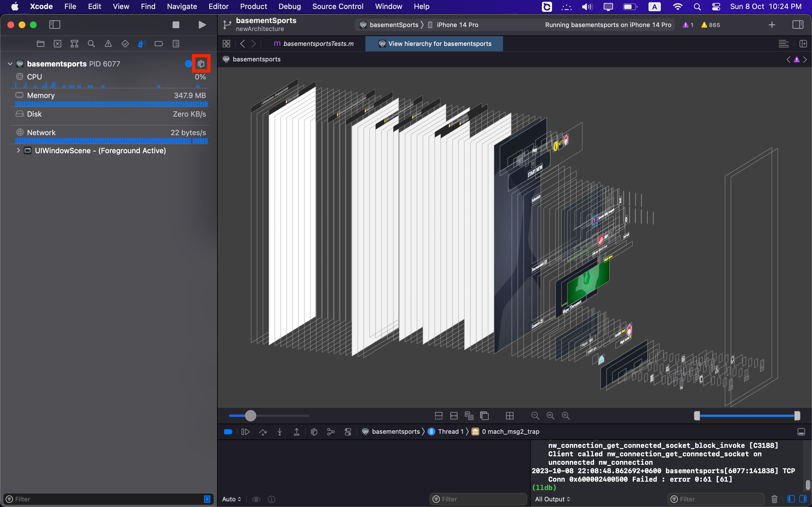The image size is (812, 507).
Task: Open the Debug menu in the menu bar
Action: point(289,6)
